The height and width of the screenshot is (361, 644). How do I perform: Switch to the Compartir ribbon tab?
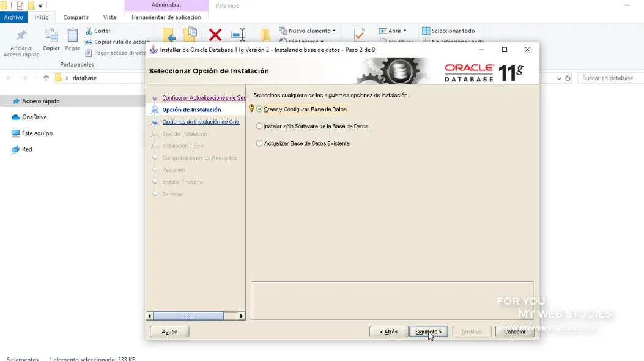coord(76,17)
